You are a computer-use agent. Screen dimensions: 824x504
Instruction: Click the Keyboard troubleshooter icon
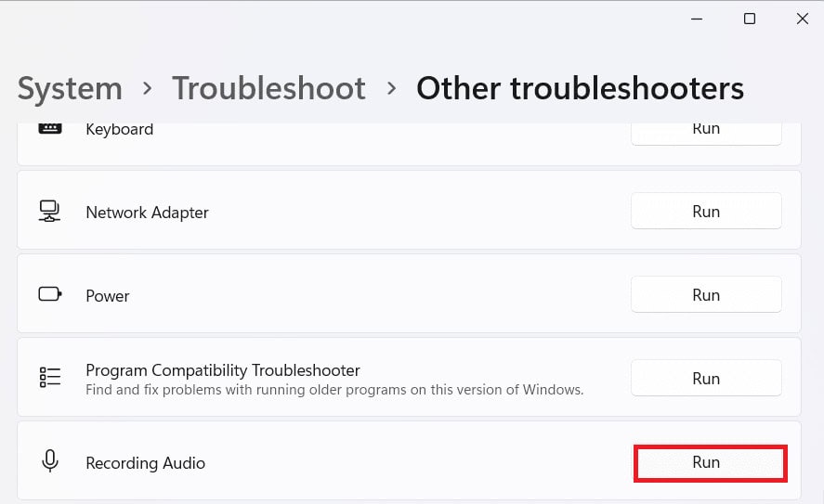coord(50,129)
